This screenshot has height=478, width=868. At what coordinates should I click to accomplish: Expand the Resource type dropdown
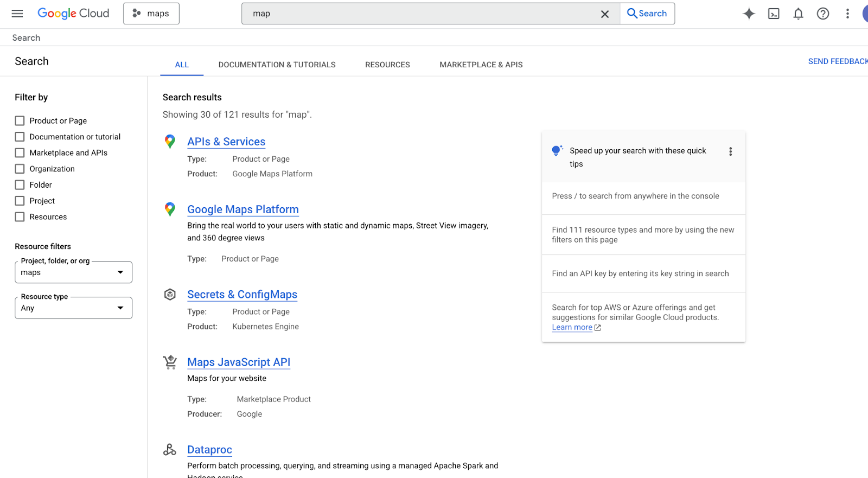pyautogui.click(x=73, y=308)
